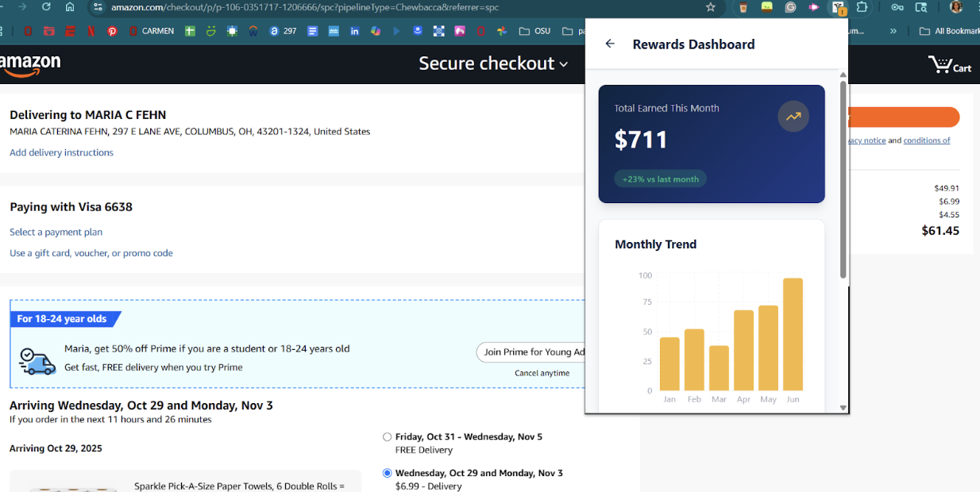Click the $711 total earned amount
Viewport: 980px width, 492px height.
tap(641, 140)
